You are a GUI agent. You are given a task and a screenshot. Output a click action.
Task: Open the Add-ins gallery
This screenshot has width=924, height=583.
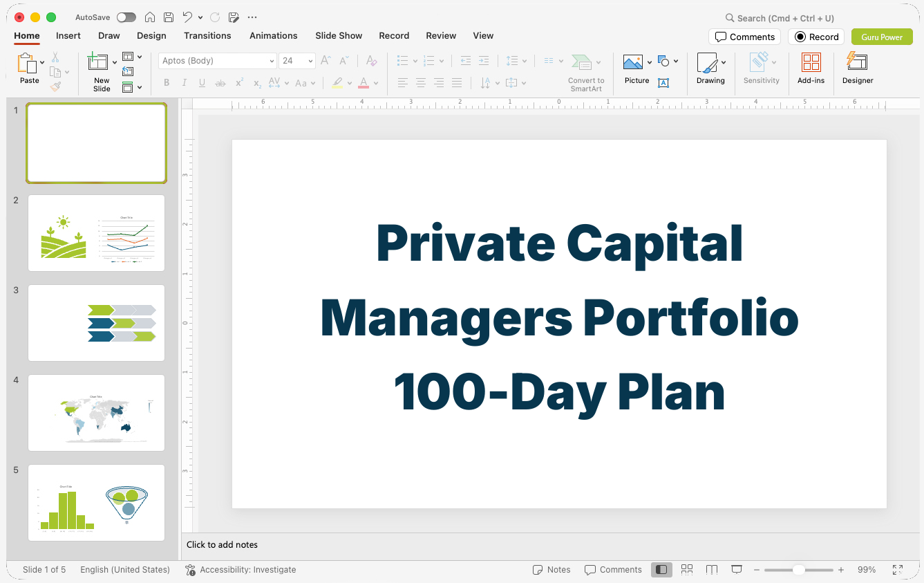[811, 68]
